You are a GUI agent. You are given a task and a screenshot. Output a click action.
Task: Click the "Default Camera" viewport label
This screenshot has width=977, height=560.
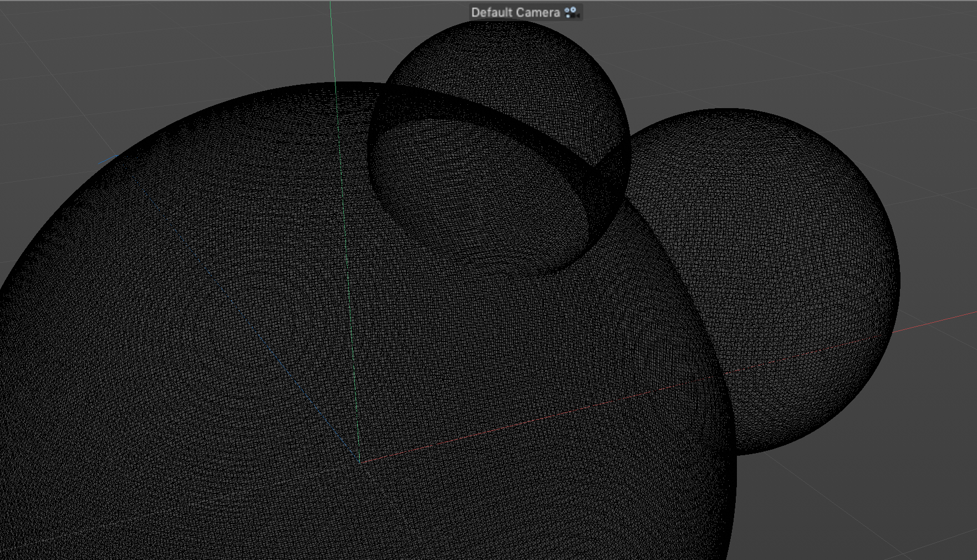click(x=515, y=12)
